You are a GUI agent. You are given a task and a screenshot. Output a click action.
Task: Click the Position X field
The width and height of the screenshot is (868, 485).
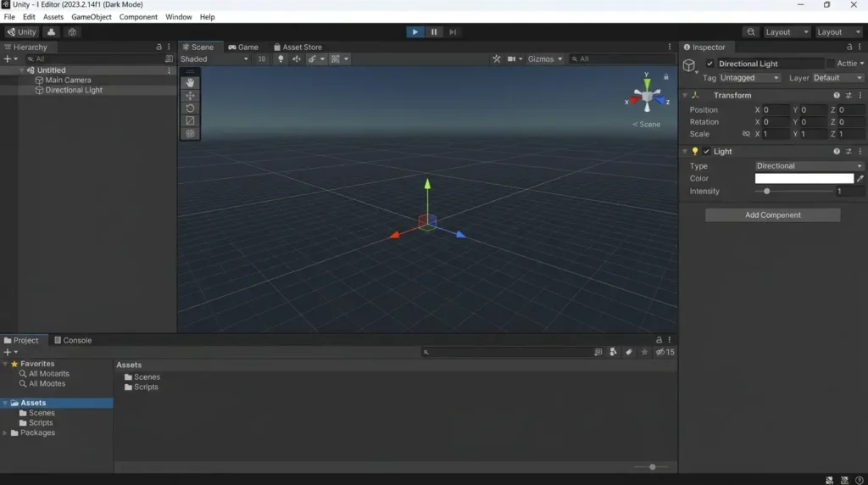(776, 110)
